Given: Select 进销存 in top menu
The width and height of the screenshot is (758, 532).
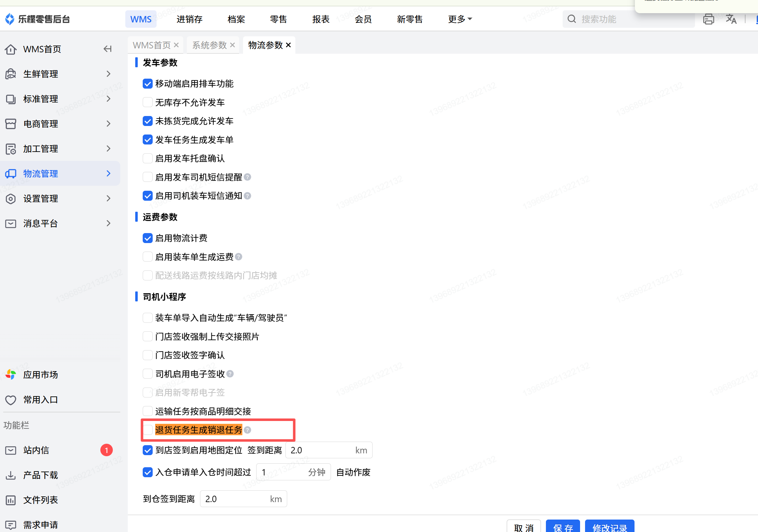Looking at the screenshot, I should point(189,19).
